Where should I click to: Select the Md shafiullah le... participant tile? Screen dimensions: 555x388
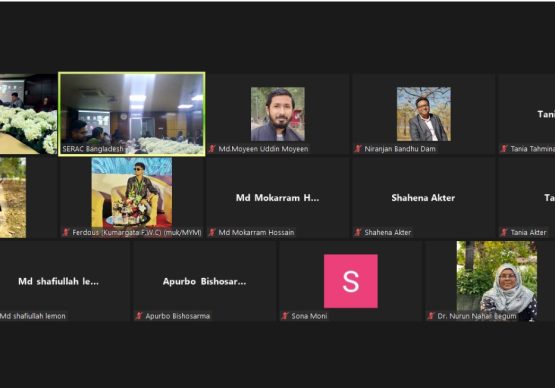[65, 281]
